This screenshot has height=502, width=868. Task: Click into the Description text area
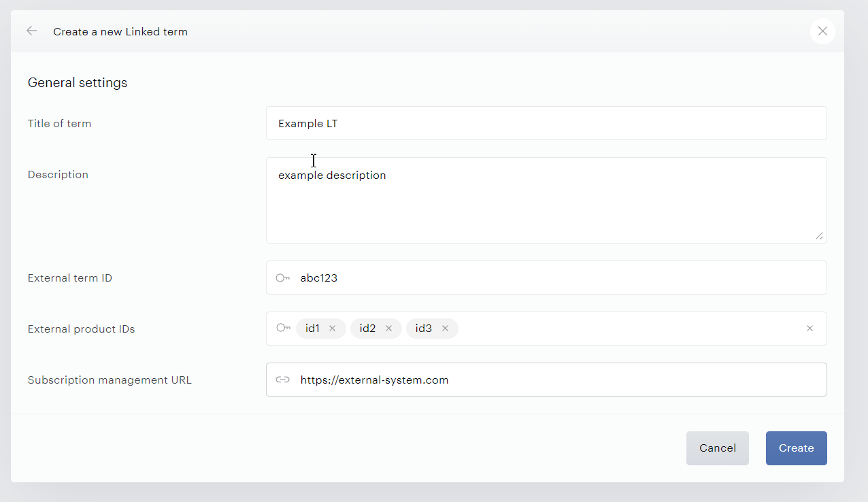(546, 200)
